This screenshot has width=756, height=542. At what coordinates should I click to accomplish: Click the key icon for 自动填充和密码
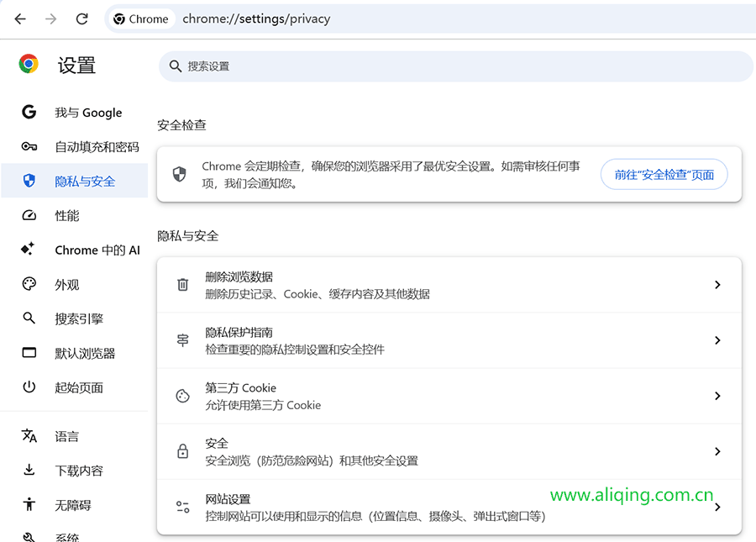pos(29,146)
